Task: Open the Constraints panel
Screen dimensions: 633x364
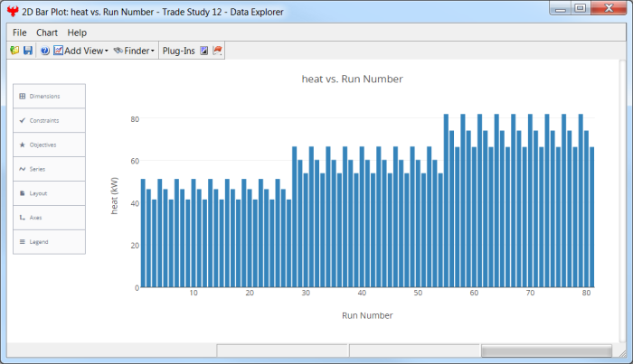Action: [x=50, y=120]
